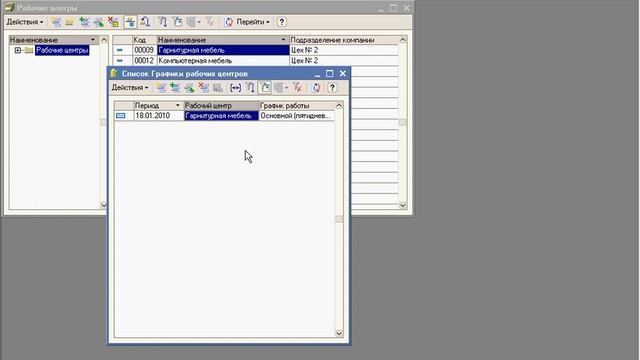The image size is (640, 360).
Task: Select Компьютерная мебель row
Action: pos(223,61)
